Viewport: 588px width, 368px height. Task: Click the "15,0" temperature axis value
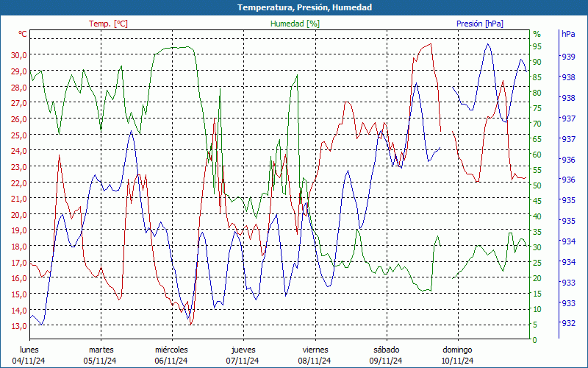coord(19,294)
